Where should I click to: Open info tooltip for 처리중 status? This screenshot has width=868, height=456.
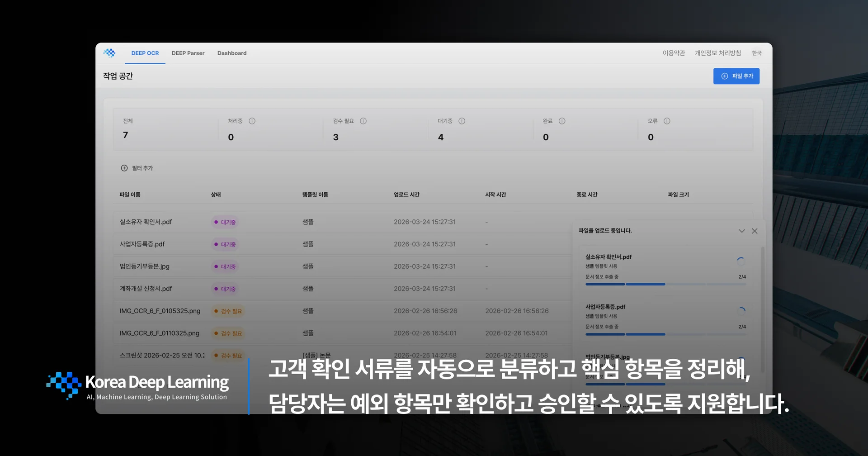pyautogui.click(x=253, y=121)
